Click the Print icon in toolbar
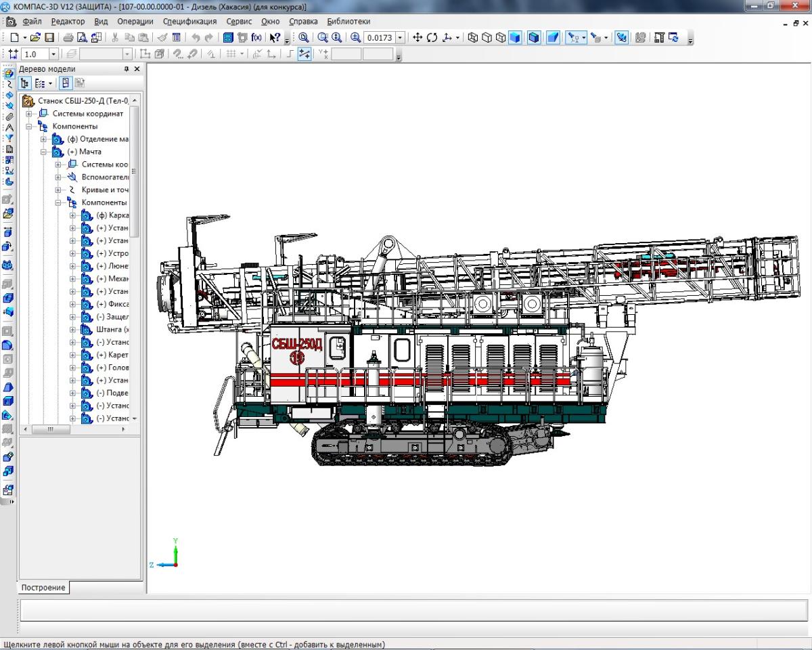Image resolution: width=812 pixels, height=650 pixels. point(68,38)
